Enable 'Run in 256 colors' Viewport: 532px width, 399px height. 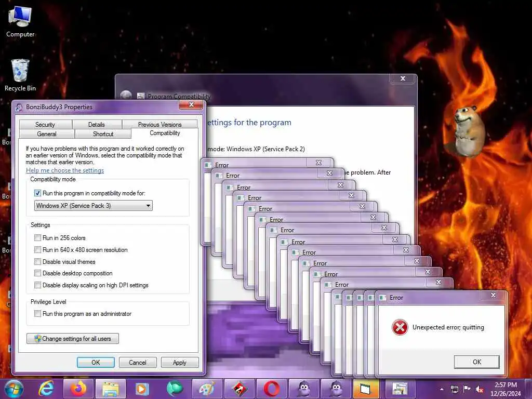click(37, 238)
